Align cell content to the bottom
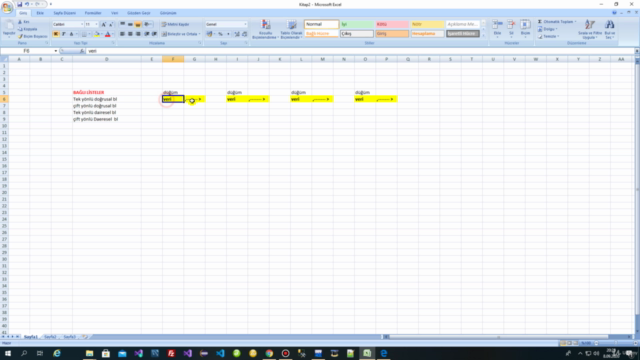The height and width of the screenshot is (360, 640). pos(138,24)
